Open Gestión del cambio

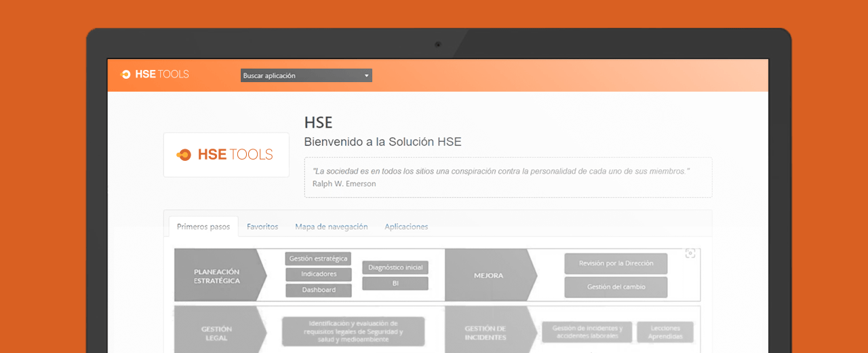coord(616,287)
